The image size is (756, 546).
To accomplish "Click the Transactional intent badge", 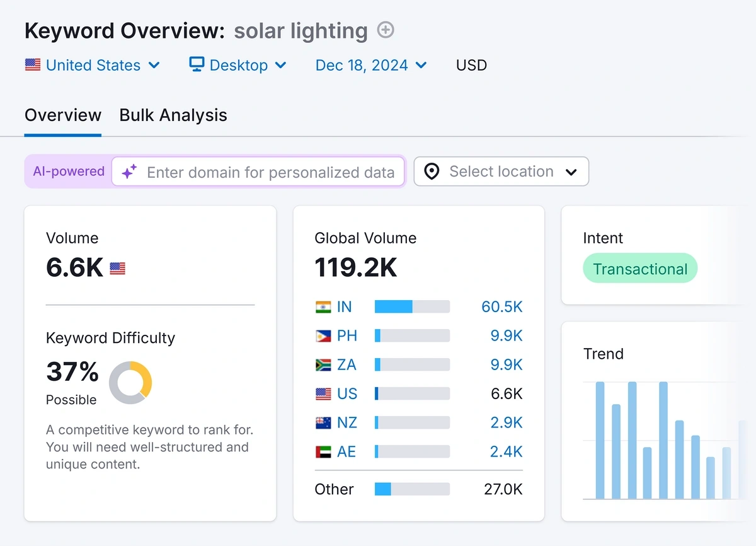I will click(640, 269).
